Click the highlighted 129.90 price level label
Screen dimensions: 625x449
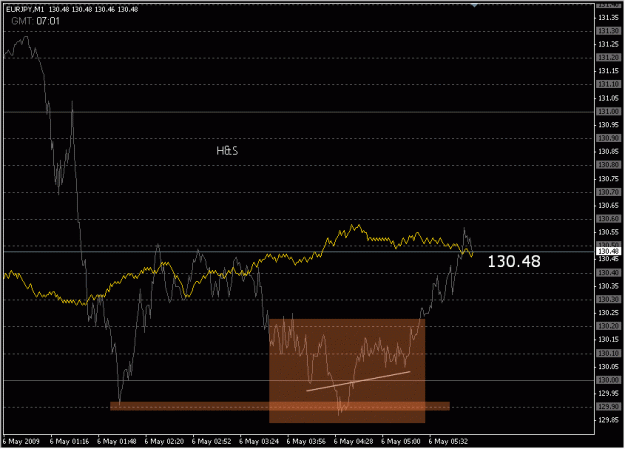click(x=608, y=407)
